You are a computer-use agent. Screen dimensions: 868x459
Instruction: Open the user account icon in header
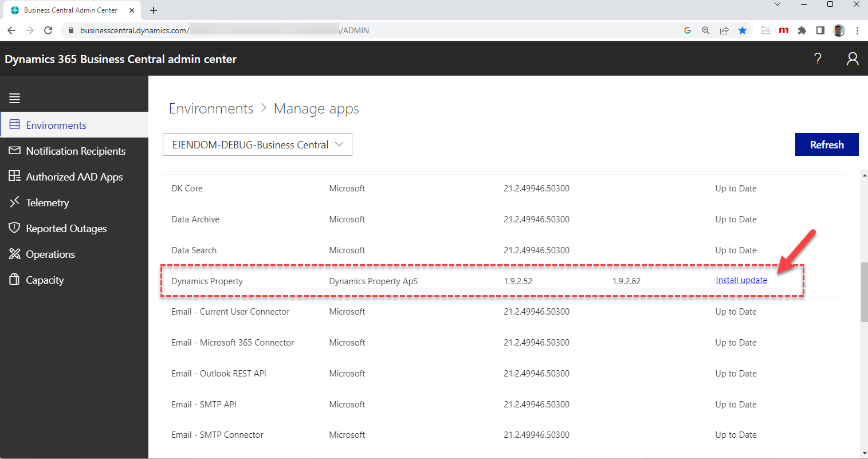point(853,58)
